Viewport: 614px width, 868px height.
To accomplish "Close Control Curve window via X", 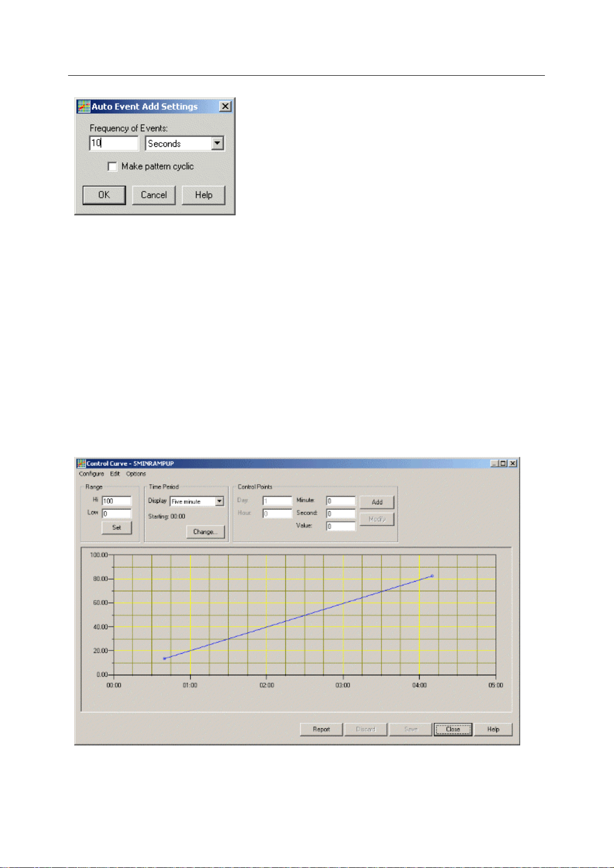I will point(512,464).
